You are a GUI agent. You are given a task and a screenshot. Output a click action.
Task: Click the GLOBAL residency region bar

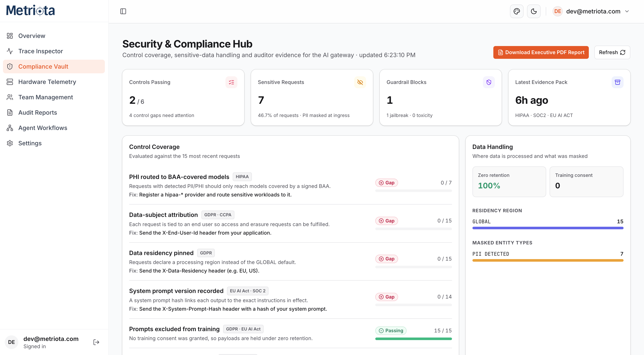pyautogui.click(x=548, y=228)
